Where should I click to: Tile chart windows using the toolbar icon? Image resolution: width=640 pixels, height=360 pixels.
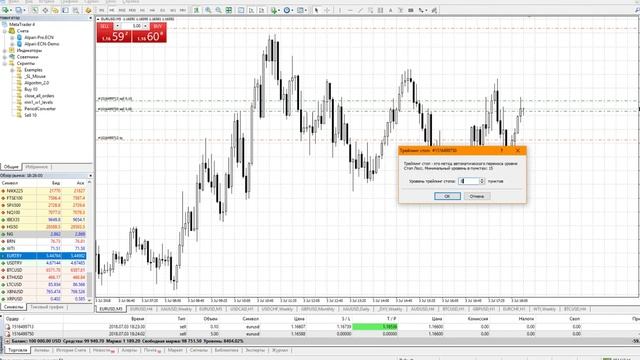(x=229, y=10)
